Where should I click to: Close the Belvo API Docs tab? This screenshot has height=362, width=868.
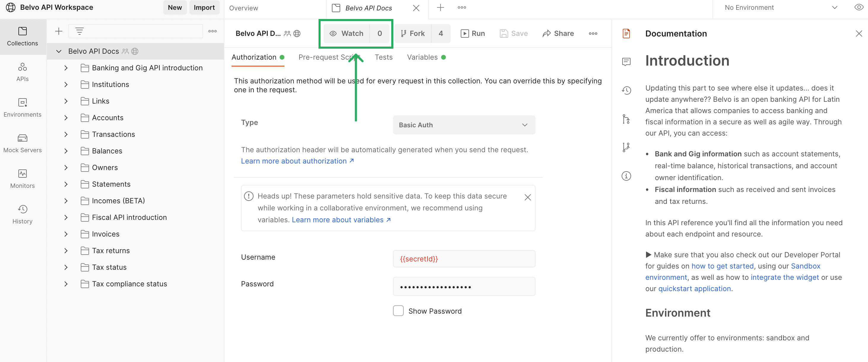(416, 8)
